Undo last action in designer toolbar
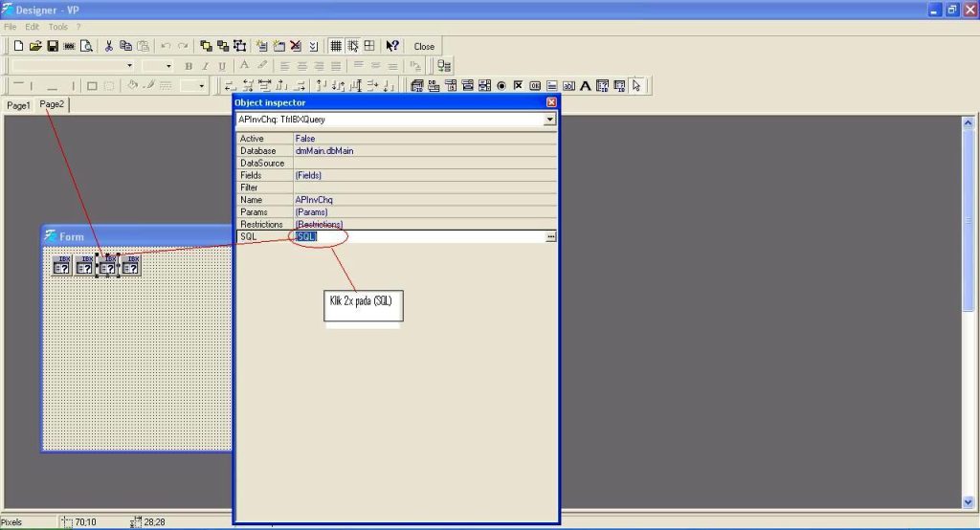Image resolution: width=980 pixels, height=530 pixels. [x=166, y=46]
